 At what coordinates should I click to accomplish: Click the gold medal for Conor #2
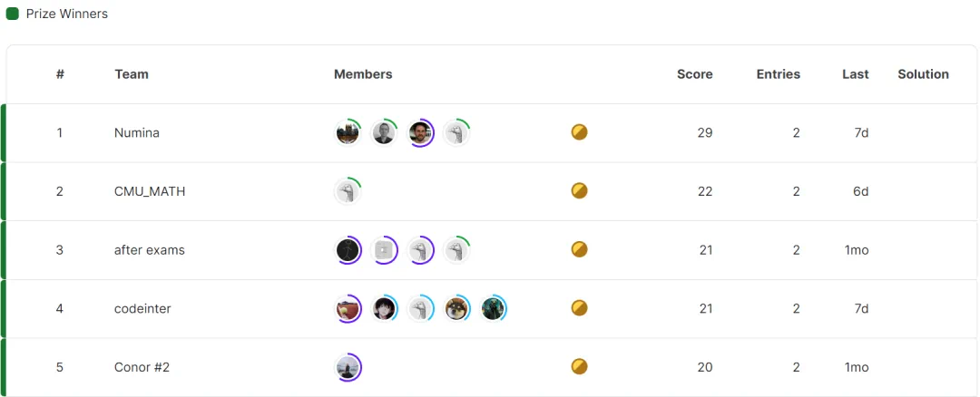(579, 366)
